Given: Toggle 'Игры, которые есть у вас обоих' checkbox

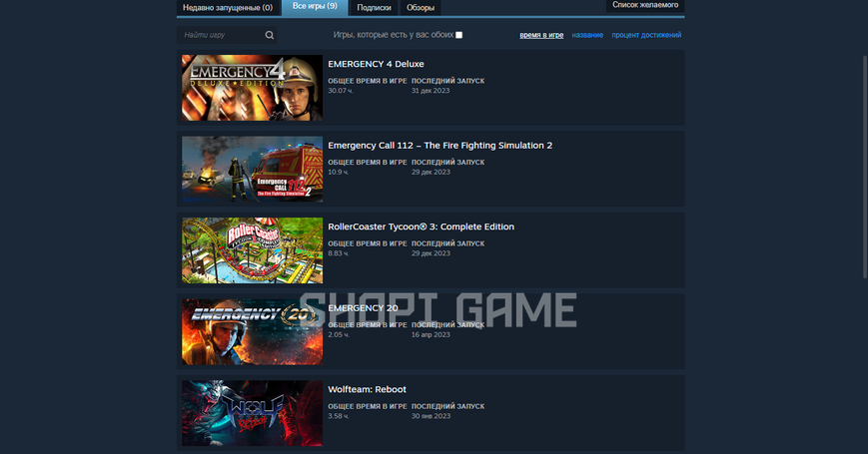Looking at the screenshot, I should tap(458, 35).
